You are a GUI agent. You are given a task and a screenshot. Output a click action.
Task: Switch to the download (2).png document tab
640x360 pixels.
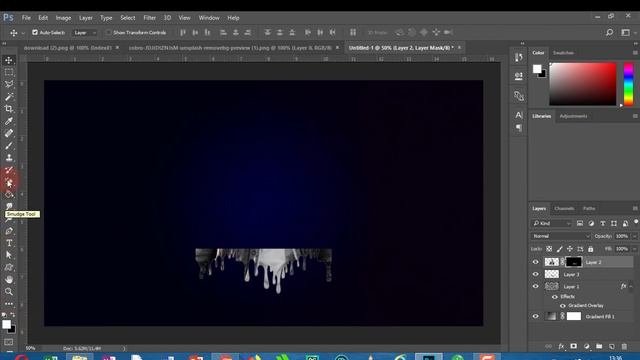[x=68, y=48]
